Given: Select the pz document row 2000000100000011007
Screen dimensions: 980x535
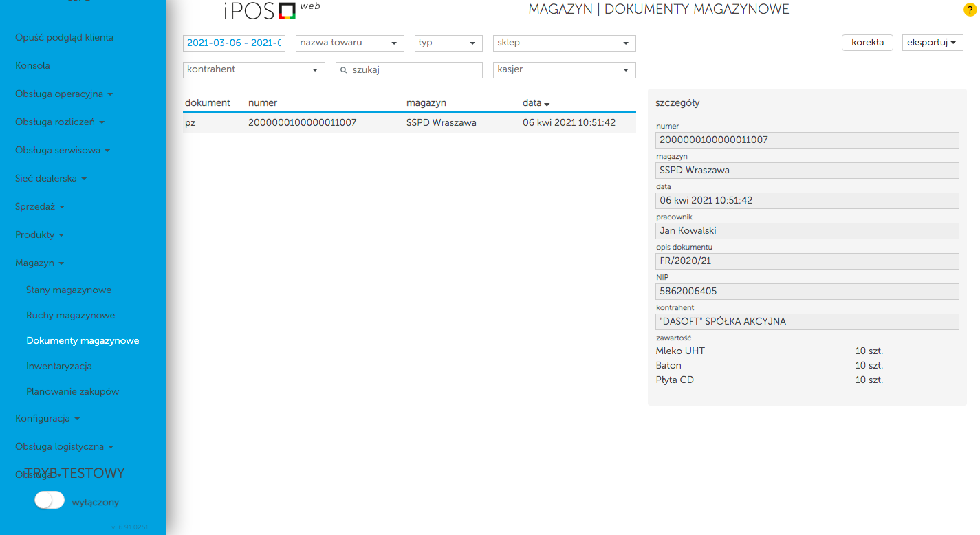Looking at the screenshot, I should 409,122.
